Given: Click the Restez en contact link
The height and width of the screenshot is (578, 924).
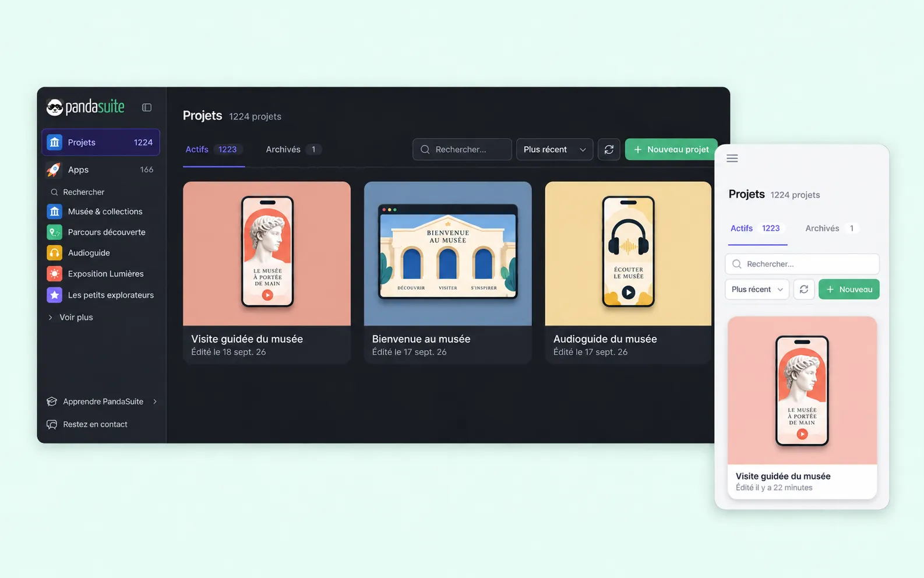Looking at the screenshot, I should click(x=87, y=424).
